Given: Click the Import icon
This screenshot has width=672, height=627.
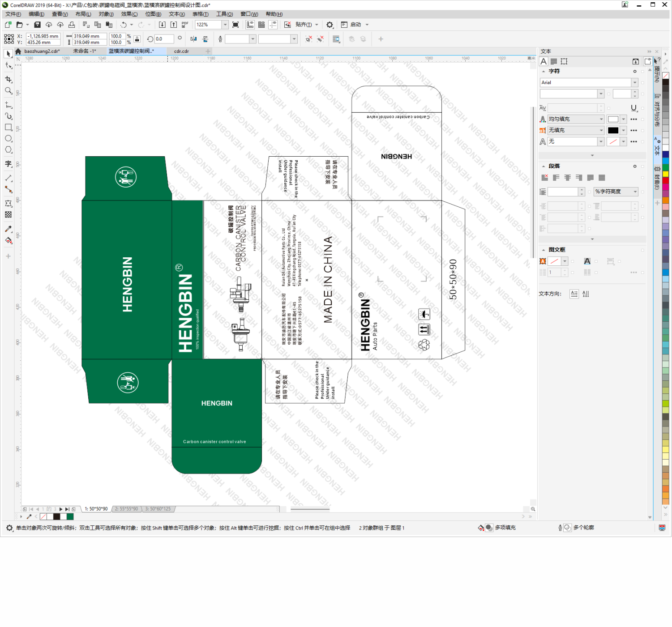Looking at the screenshot, I should [x=162, y=25].
